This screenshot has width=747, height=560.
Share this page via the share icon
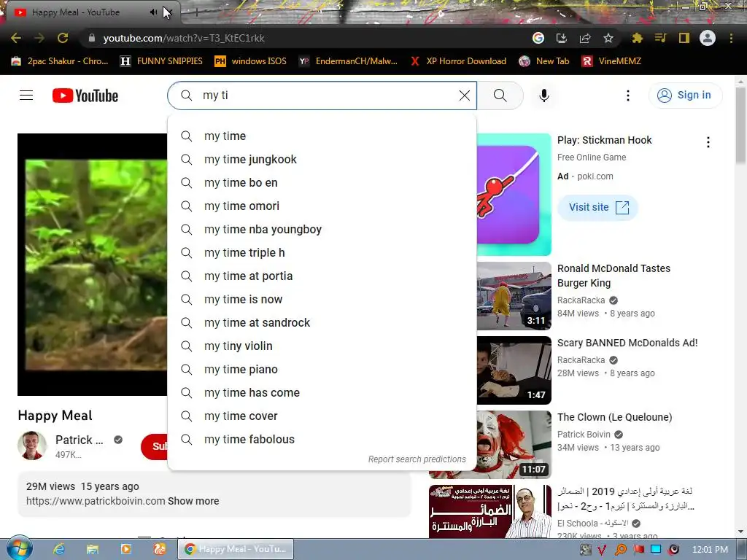click(x=585, y=38)
